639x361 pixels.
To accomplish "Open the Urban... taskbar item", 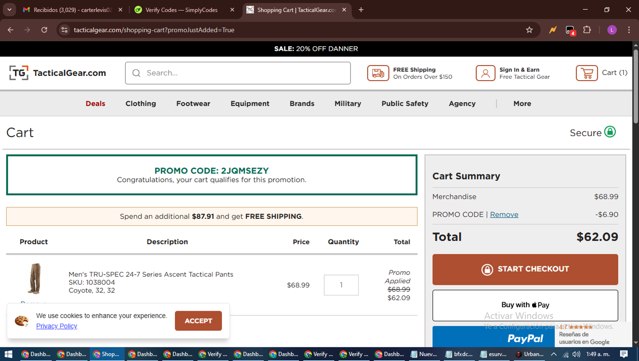I will click(530, 354).
